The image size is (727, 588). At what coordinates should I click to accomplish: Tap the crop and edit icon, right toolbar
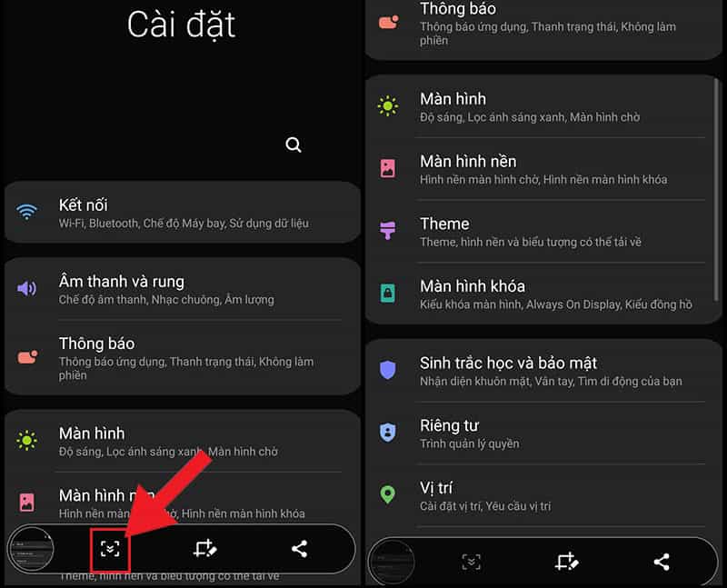pyautogui.click(x=566, y=562)
